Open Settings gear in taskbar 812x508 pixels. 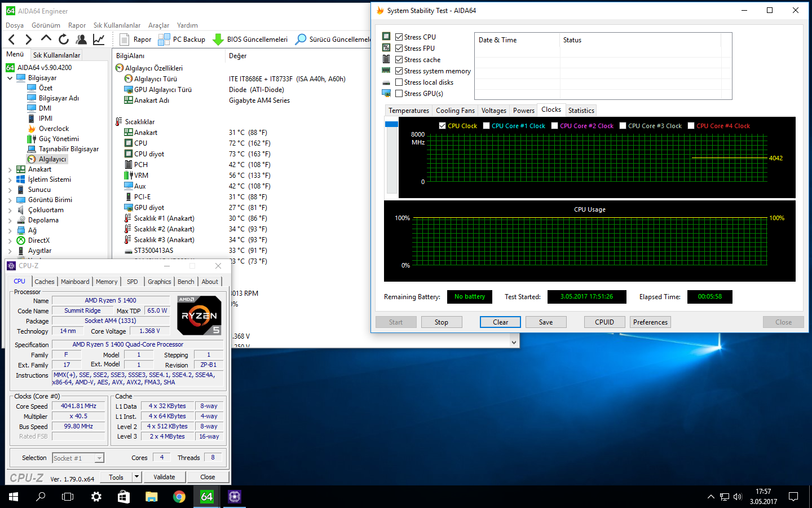click(96, 497)
